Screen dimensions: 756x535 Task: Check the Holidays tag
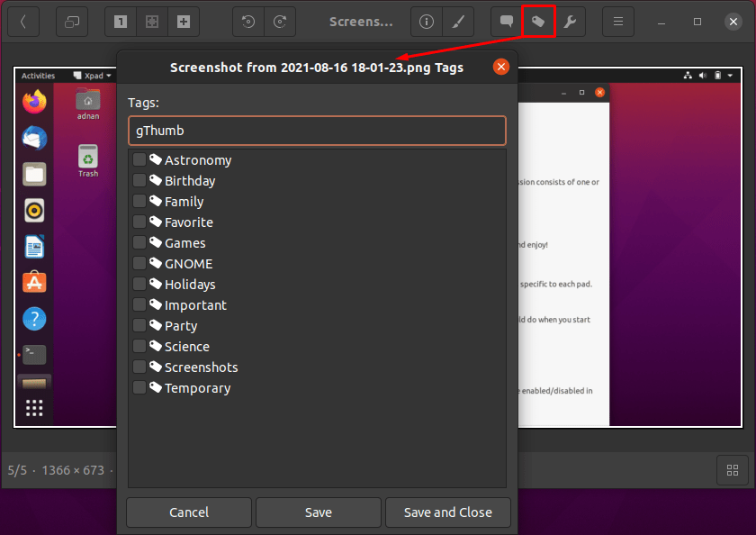pos(139,284)
